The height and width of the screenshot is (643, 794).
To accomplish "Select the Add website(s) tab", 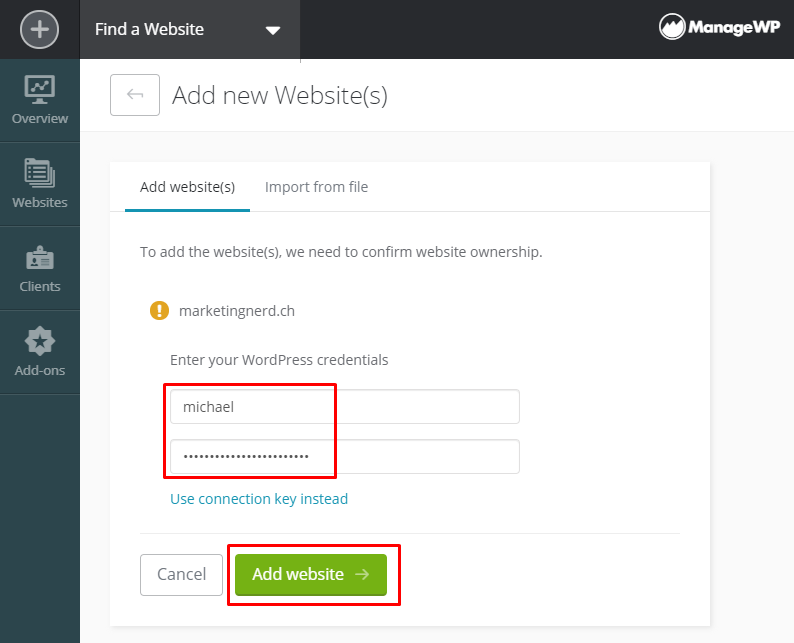I will (x=187, y=187).
